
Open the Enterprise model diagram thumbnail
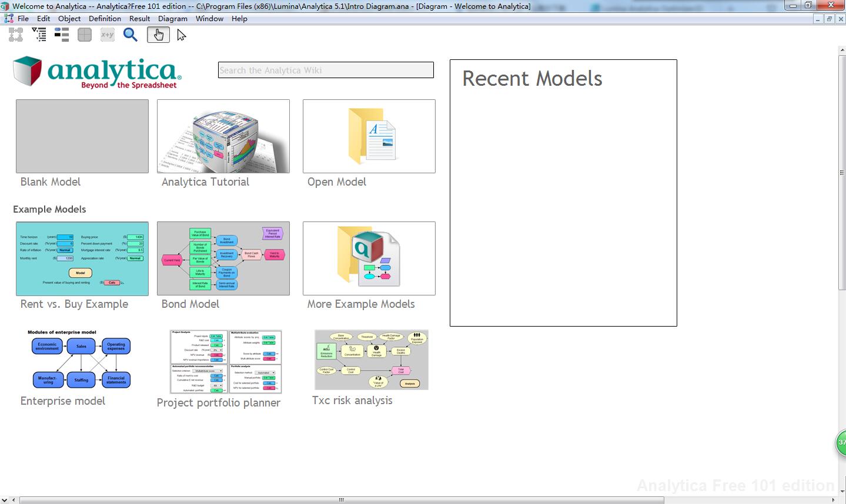79,359
